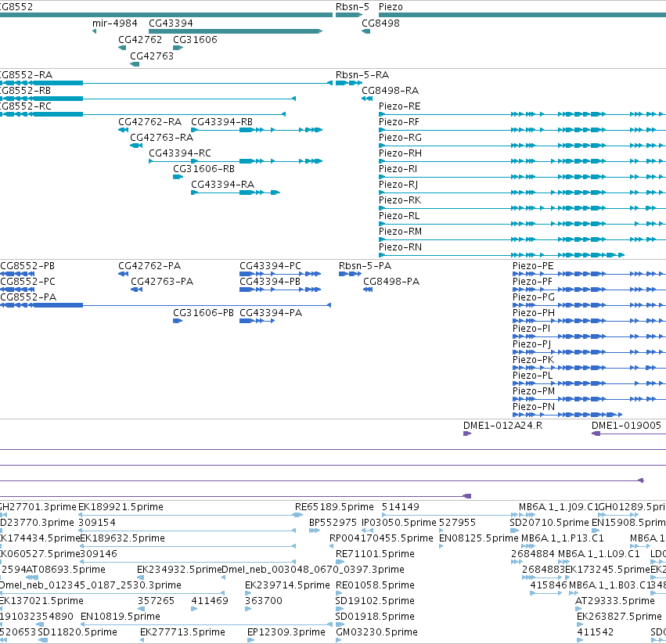Select the CG42762 gene label

pos(140,39)
